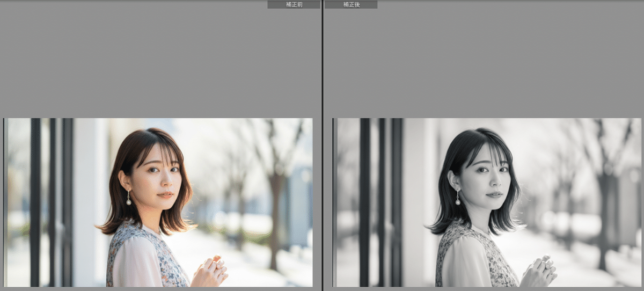Image resolution: width=644 pixels, height=291 pixels.
Task: Click the 補正前 label
Action: click(294, 4)
